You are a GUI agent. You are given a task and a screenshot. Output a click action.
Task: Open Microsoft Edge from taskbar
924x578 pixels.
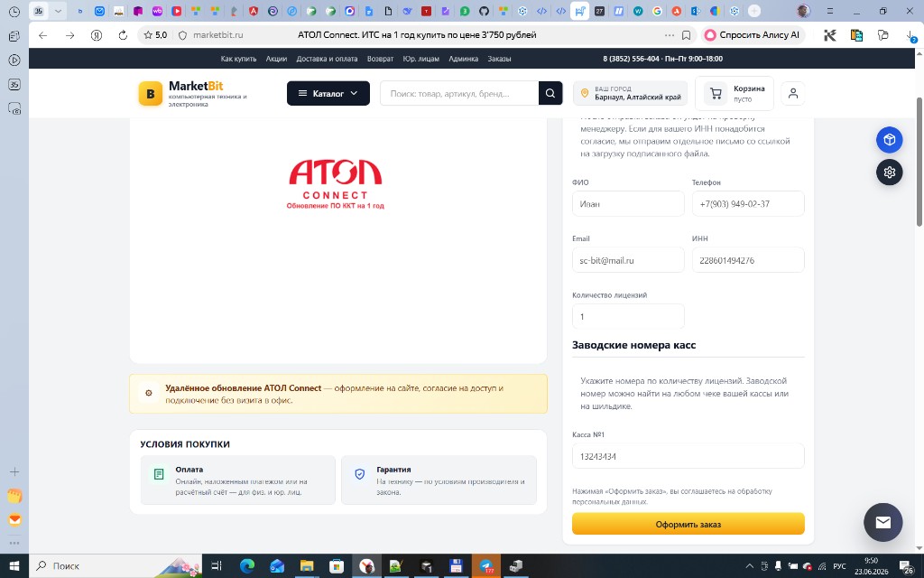[x=247, y=566]
